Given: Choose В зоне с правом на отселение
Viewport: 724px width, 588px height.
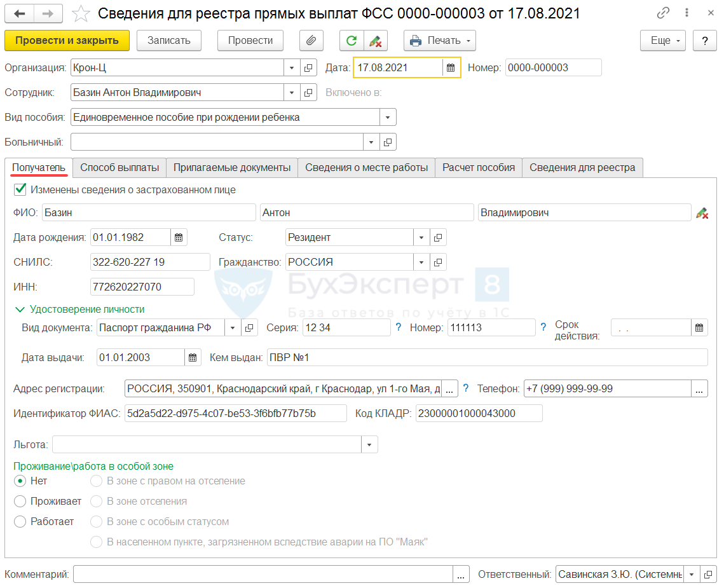Looking at the screenshot, I should 96,481.
